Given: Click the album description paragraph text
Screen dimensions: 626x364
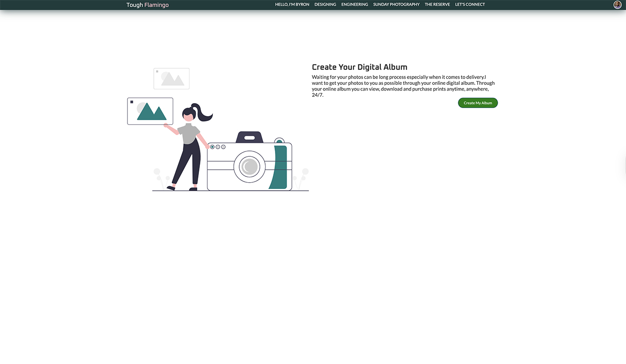Looking at the screenshot, I should [x=403, y=86].
